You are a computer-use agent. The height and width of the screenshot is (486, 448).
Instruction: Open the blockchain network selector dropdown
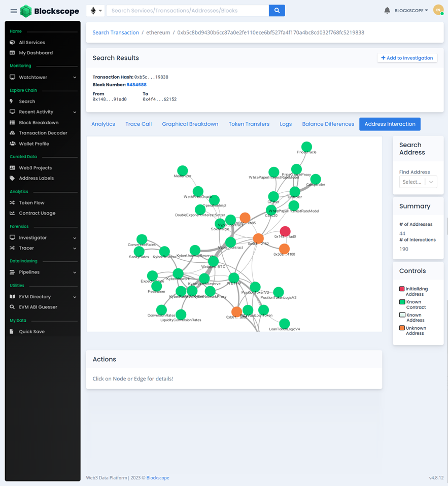click(x=95, y=10)
